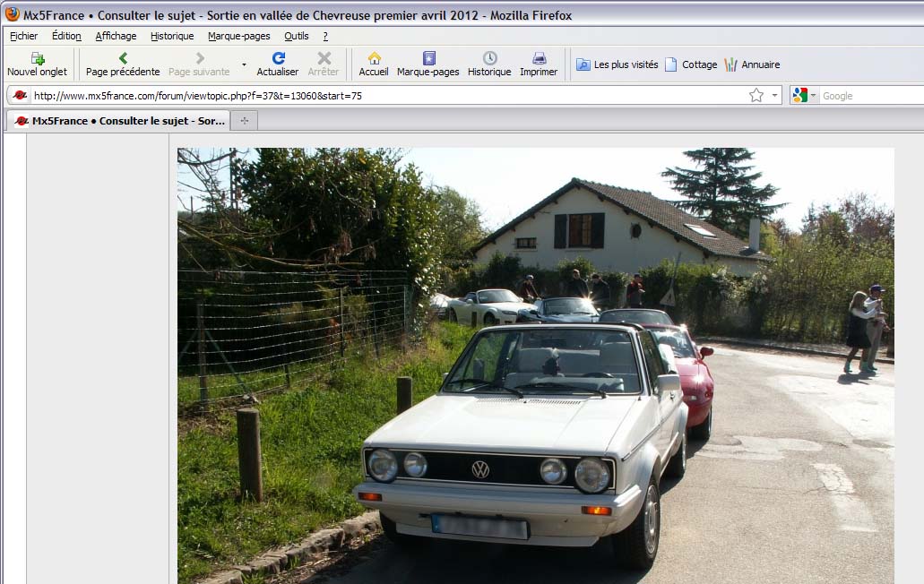Go back with Page précédente
This screenshot has width=924, height=584.
coord(123,64)
